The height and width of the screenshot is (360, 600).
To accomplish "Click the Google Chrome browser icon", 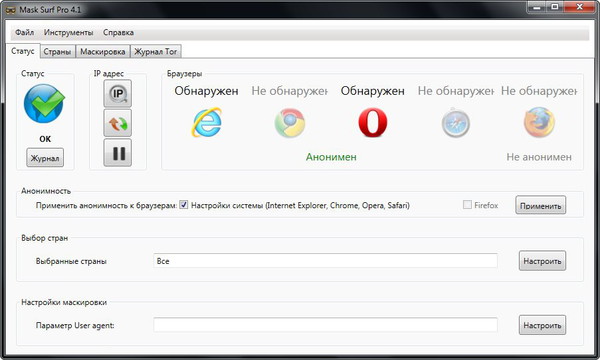I will point(290,123).
